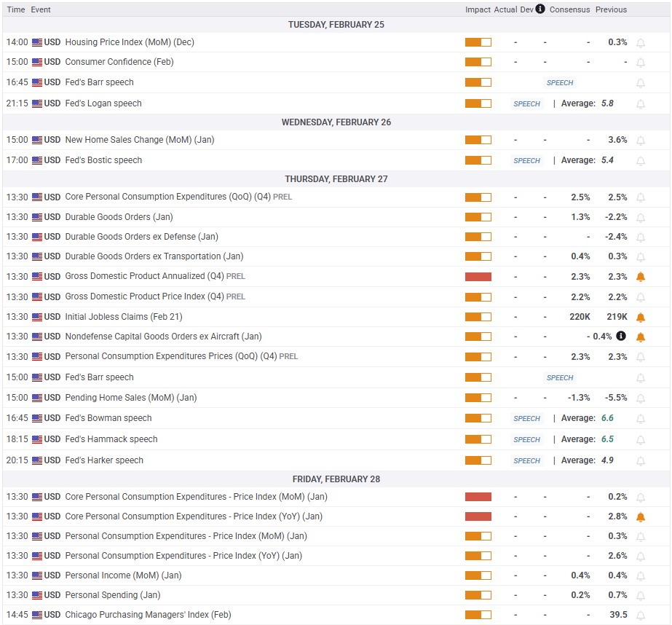
Task: Click the Previous column header
Action: click(611, 9)
